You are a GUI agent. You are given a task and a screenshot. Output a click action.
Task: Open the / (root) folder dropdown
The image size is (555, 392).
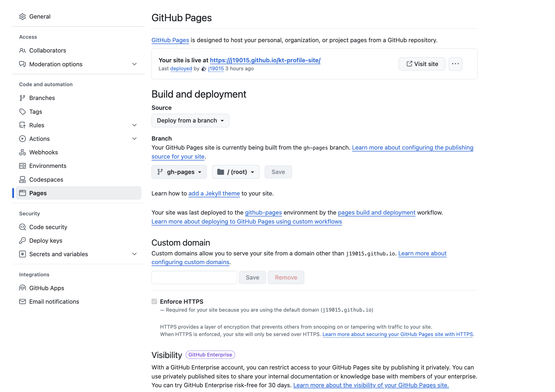pyautogui.click(x=236, y=172)
